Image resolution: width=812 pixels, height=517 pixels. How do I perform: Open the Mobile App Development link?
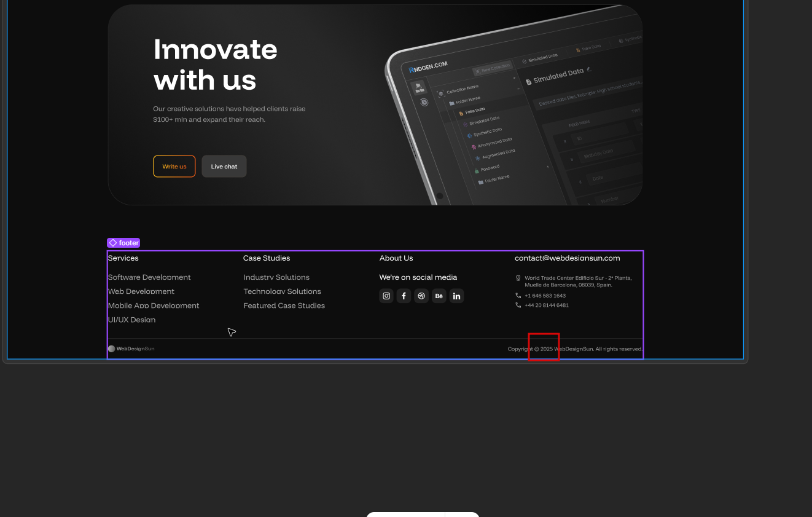coord(154,306)
